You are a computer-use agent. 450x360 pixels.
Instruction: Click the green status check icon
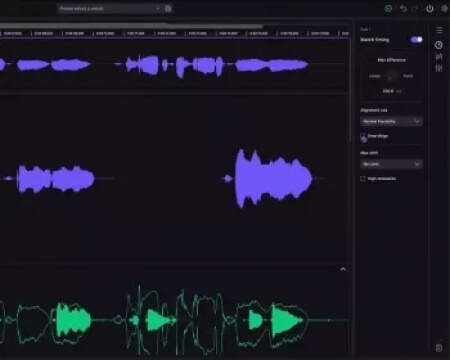pyautogui.click(x=388, y=9)
